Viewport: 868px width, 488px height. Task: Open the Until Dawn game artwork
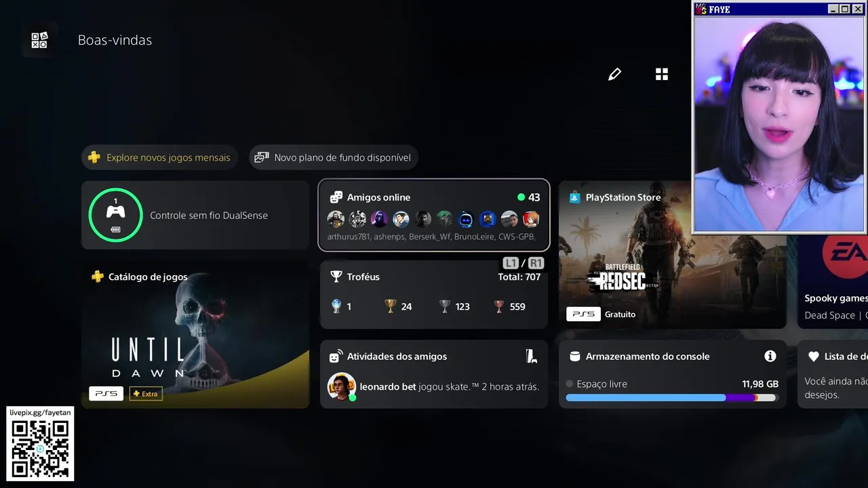click(195, 334)
